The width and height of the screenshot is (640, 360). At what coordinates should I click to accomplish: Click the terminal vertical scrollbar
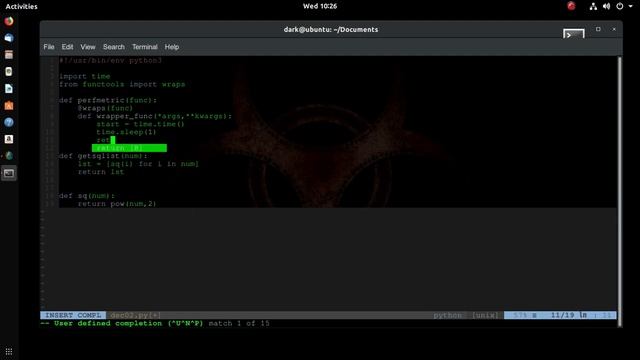click(620, 191)
